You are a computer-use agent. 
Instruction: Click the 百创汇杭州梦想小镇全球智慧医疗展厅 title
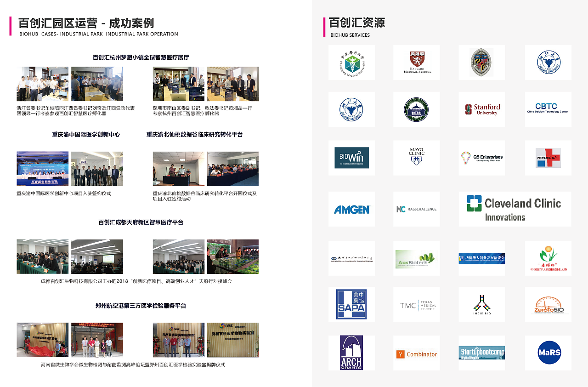pyautogui.click(x=141, y=57)
